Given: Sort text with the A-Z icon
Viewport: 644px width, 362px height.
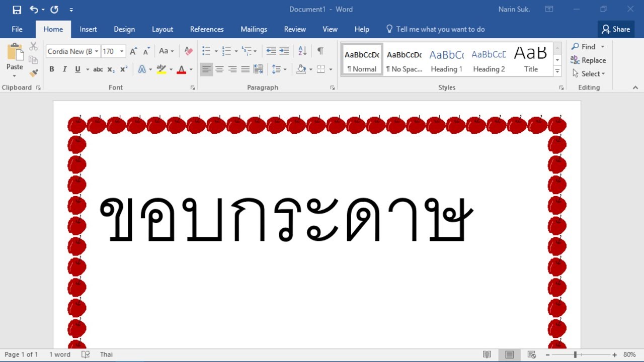Looking at the screenshot, I should click(x=302, y=51).
